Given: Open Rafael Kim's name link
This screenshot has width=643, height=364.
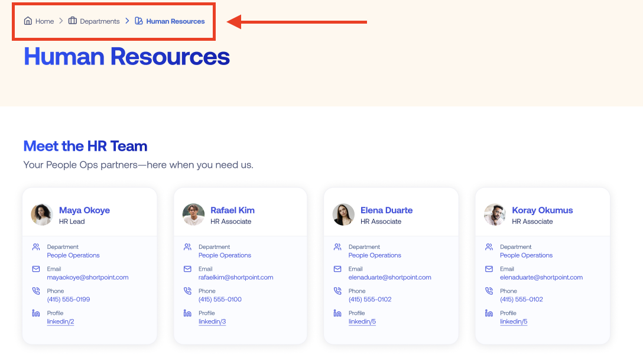Looking at the screenshot, I should pos(232,210).
